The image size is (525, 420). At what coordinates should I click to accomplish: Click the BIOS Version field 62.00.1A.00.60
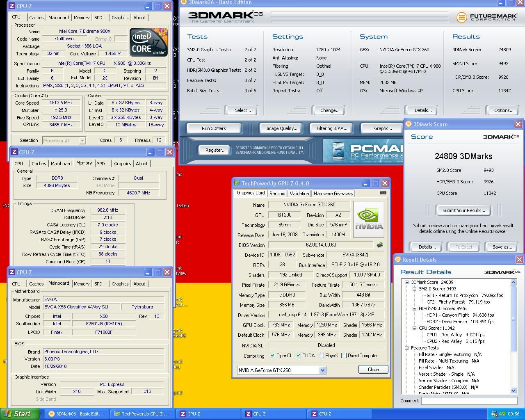pos(321,245)
